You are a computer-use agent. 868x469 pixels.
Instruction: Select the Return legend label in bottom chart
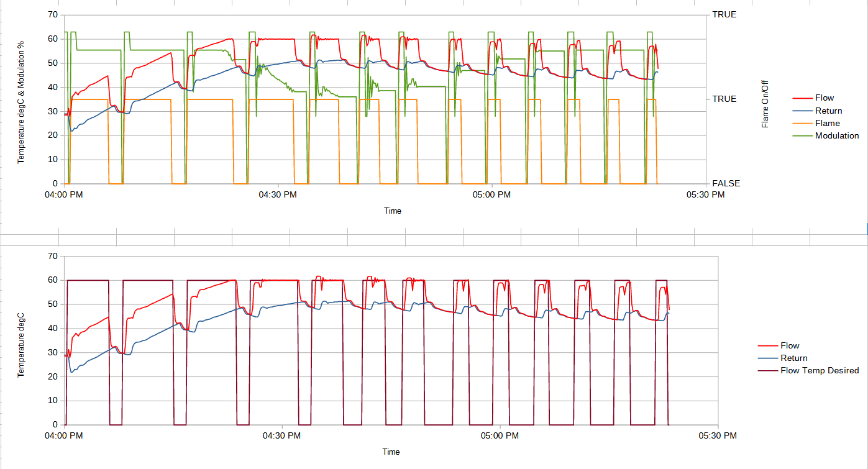(794, 358)
